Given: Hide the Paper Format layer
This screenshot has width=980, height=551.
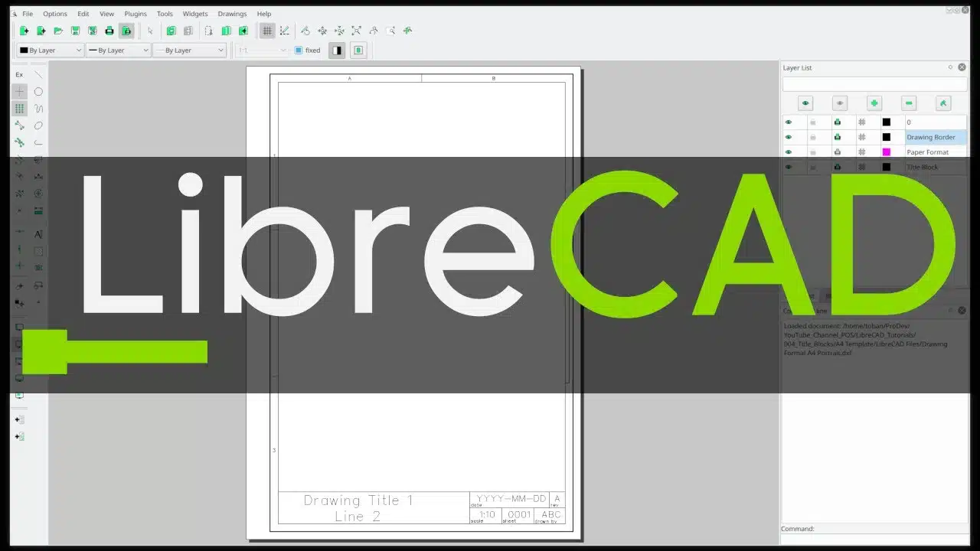Looking at the screenshot, I should click(789, 152).
